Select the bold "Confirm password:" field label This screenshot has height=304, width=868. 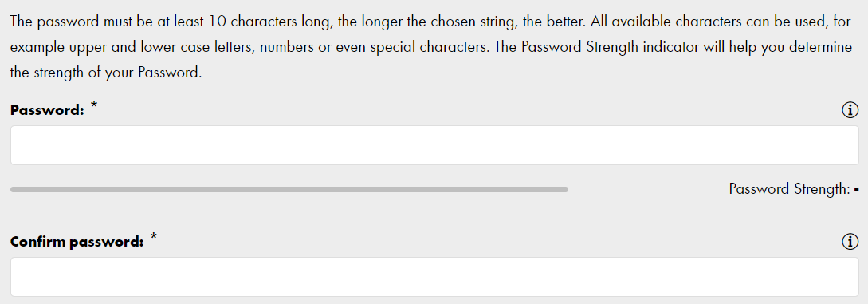pos(77,242)
